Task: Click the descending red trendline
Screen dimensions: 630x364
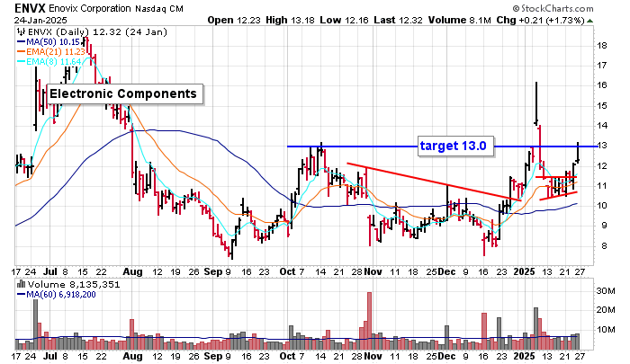Action: (434, 182)
